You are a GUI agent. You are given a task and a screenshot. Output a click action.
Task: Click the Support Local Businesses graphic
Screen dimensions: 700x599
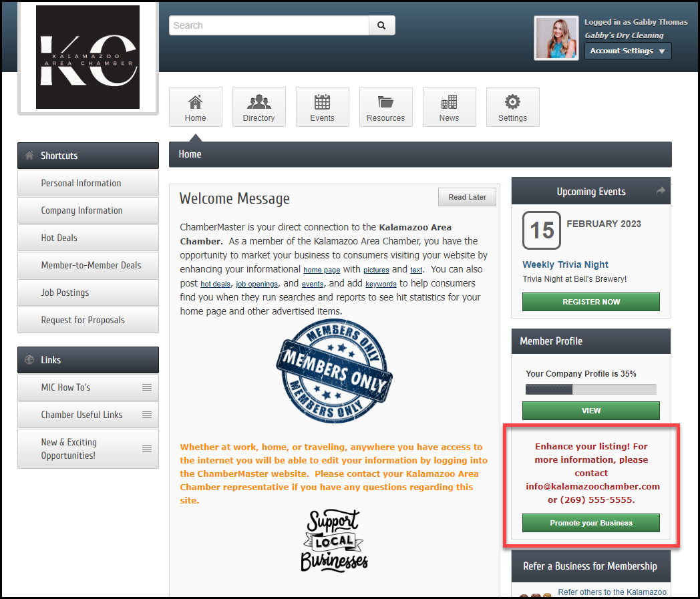pos(334,540)
